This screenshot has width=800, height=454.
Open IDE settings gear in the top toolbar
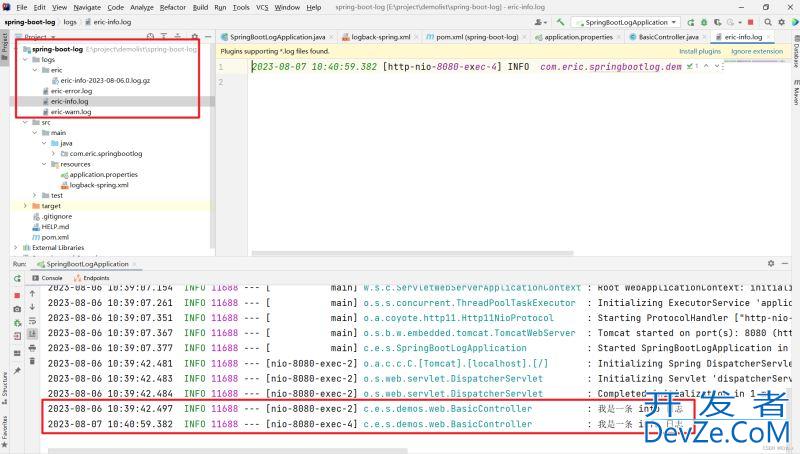(x=782, y=22)
